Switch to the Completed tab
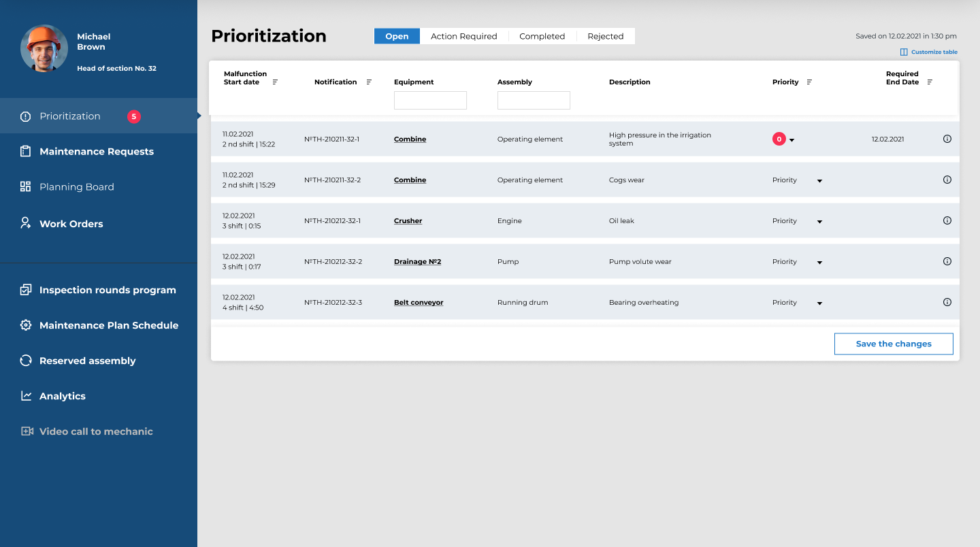980x547 pixels. coord(542,36)
